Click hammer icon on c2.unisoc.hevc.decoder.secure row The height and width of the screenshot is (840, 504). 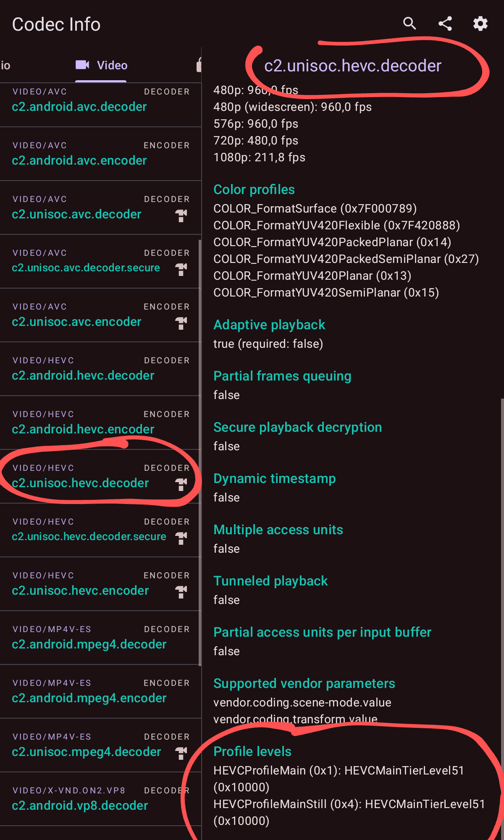tap(181, 538)
